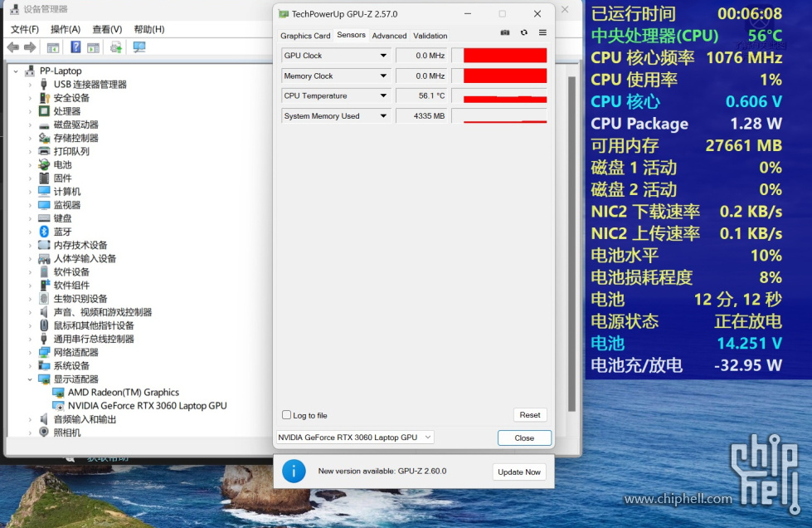Collapse the PP-Laptop root node
This screenshot has height=528, width=812.
point(16,71)
